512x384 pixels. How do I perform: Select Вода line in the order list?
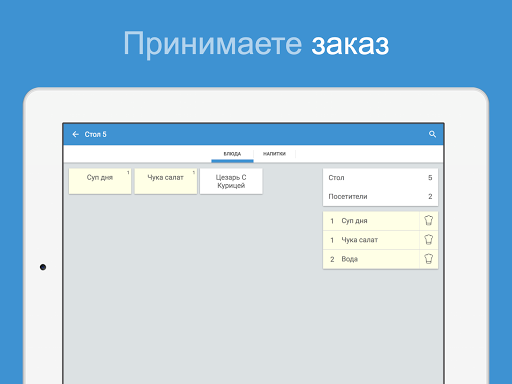pos(371,259)
